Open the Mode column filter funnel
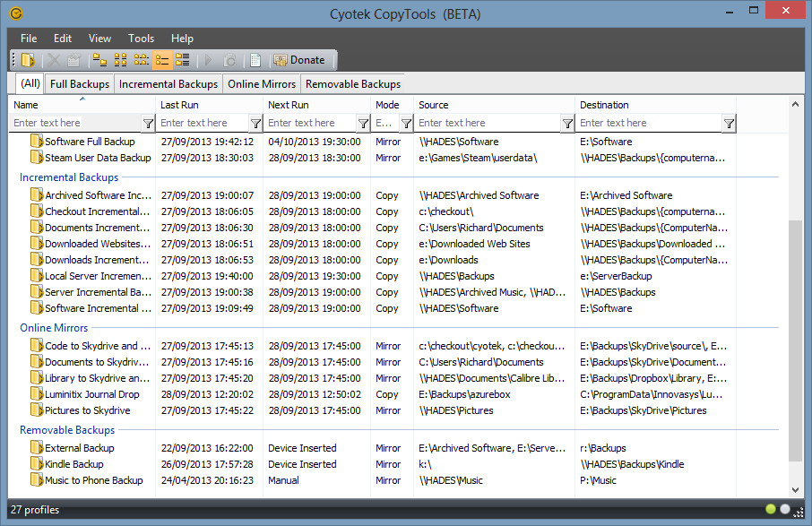Viewport: 812px width, 526px height. (407, 124)
